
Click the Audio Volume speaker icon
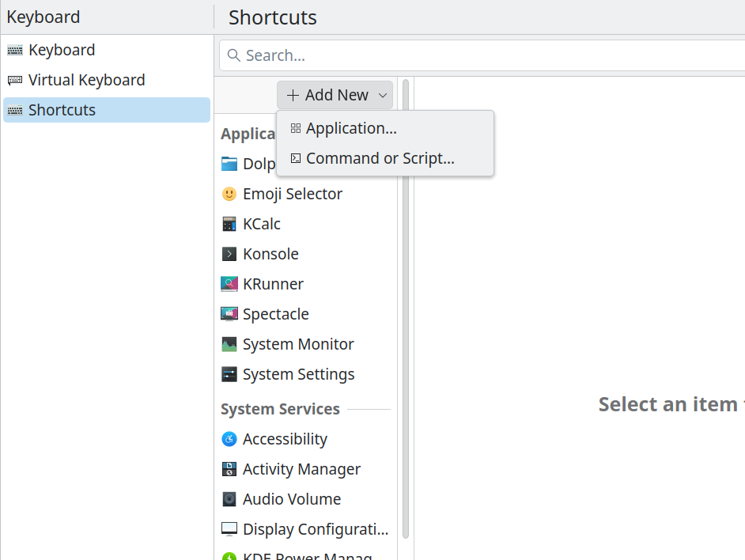(229, 499)
